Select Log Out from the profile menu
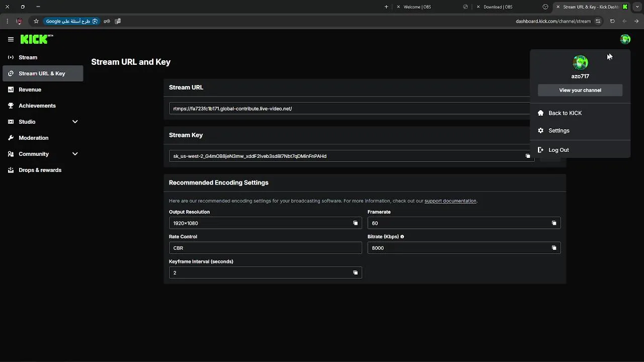The image size is (644, 362). point(558,150)
